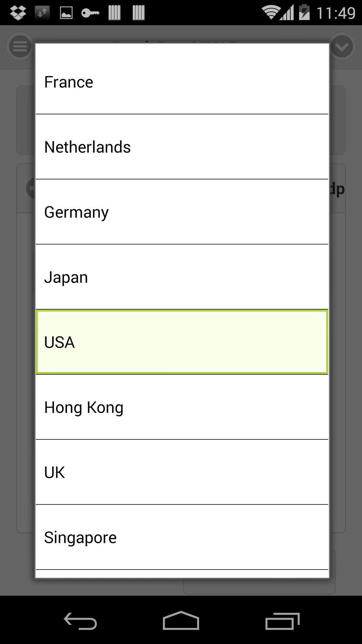
Task: Choose Hong Kong as the location
Action: click(x=182, y=407)
